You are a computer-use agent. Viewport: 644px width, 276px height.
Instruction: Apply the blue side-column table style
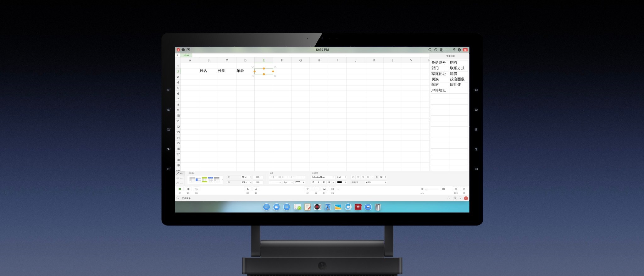pyautogui.click(x=198, y=179)
